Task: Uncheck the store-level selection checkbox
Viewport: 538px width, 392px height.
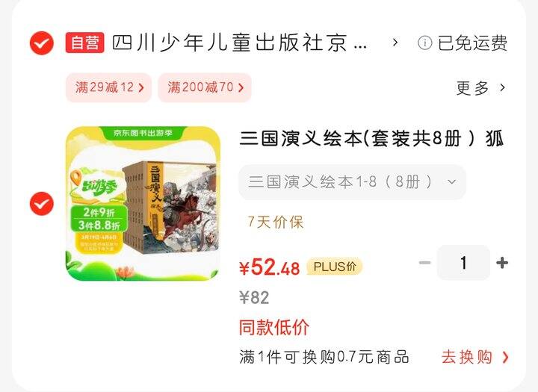Action: 42,43
